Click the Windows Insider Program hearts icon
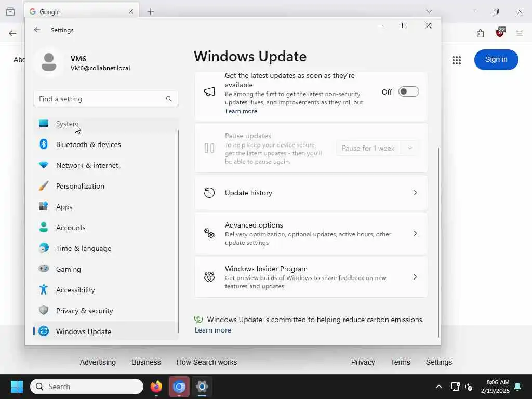Image resolution: width=532 pixels, height=399 pixels. tap(209, 277)
